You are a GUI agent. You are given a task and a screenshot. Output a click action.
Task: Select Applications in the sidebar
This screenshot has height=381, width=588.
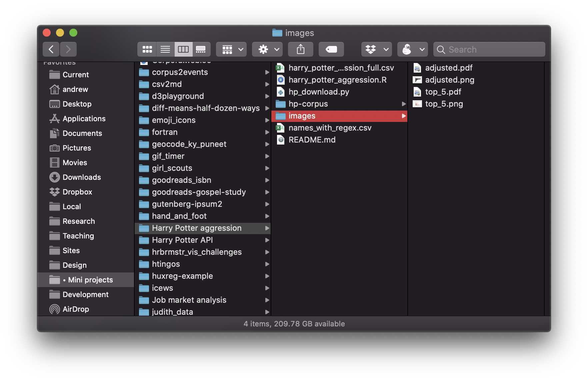(x=84, y=119)
